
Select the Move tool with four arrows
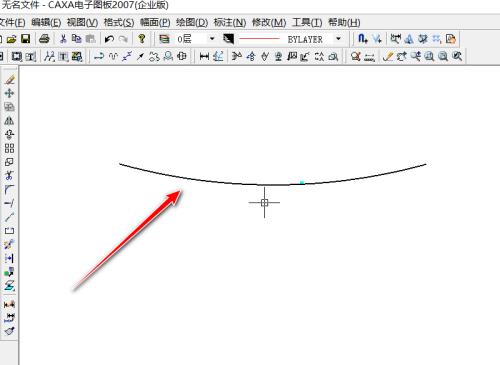point(9,93)
